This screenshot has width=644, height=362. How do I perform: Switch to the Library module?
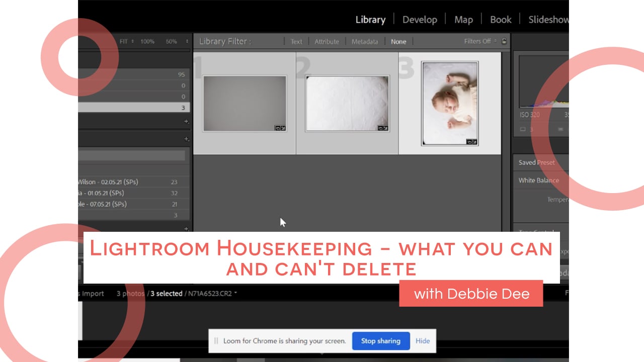(370, 20)
